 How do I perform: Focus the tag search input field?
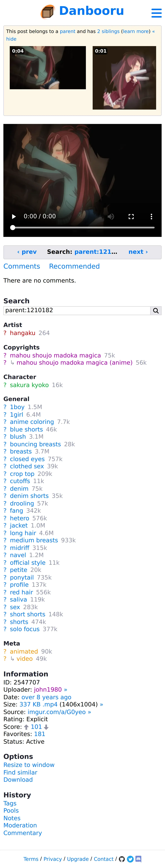tap(77, 310)
